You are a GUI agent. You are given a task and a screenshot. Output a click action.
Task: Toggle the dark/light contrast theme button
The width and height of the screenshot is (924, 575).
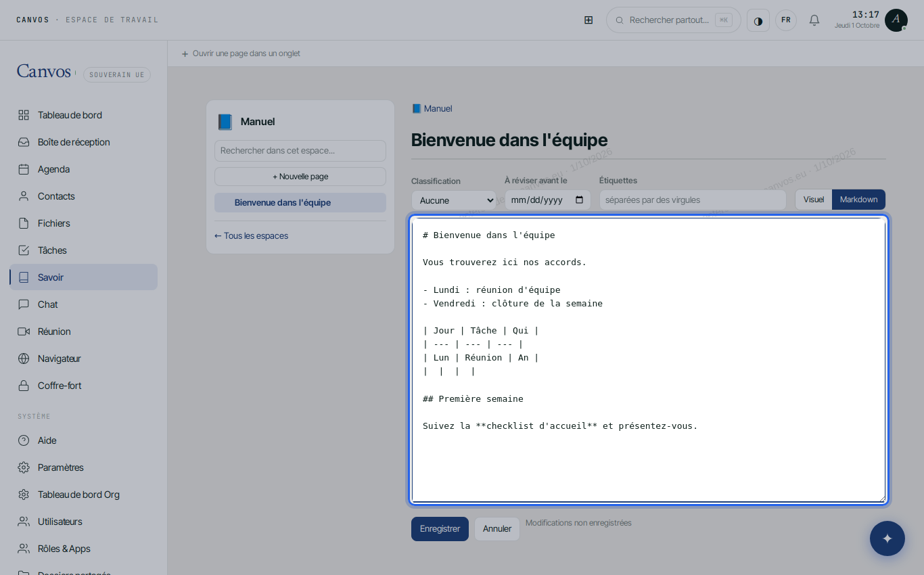point(758,20)
